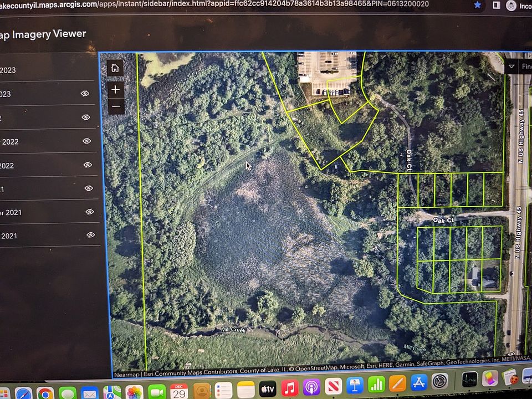Click the map Home default extent button
This screenshot has height=399, width=532.
[115, 68]
